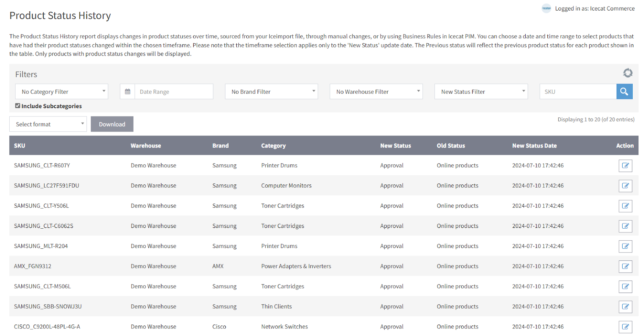Edit status for CISCO_C9200L-48PL-4G-A row
644x336 pixels.
[625, 327]
